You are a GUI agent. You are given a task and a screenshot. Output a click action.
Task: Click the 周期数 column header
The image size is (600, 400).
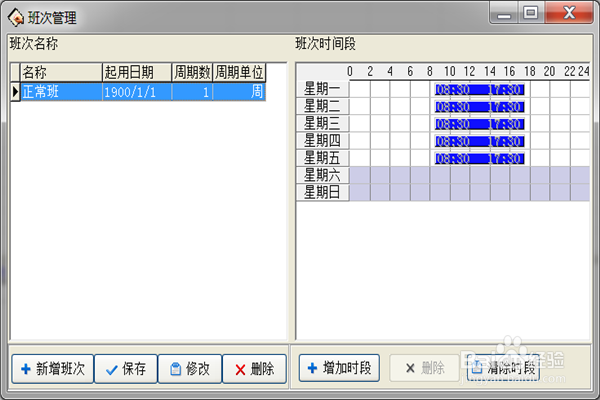(x=192, y=72)
